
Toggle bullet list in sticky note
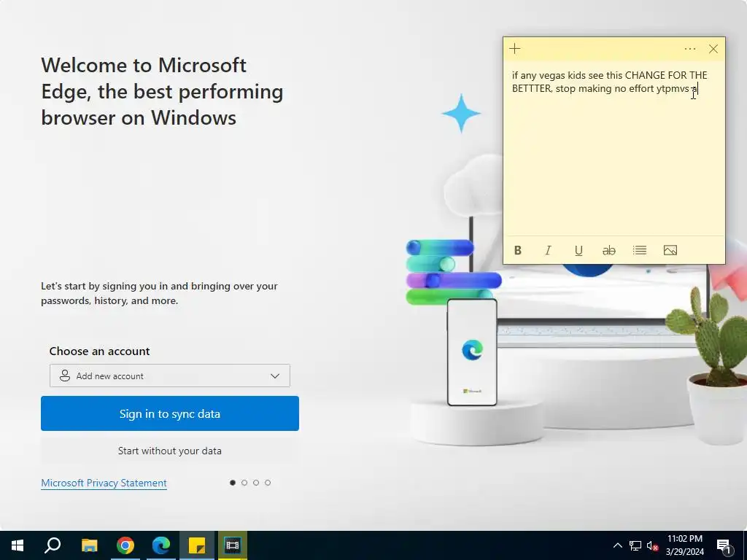(640, 251)
